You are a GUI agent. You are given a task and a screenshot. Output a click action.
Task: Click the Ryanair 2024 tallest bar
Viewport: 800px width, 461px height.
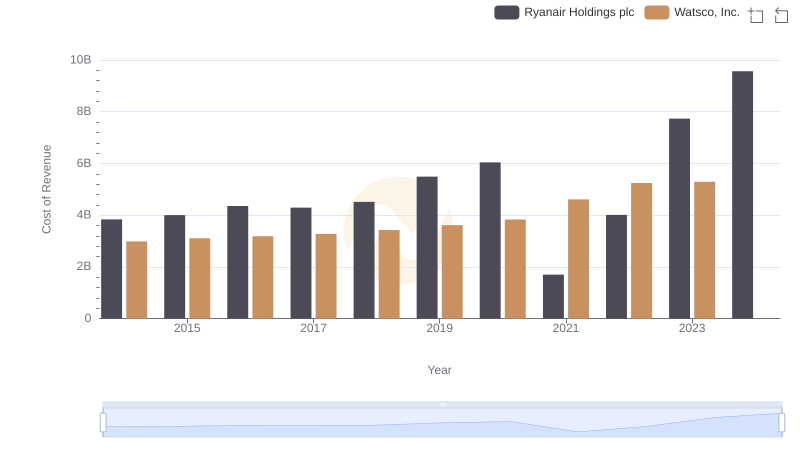[742, 195]
